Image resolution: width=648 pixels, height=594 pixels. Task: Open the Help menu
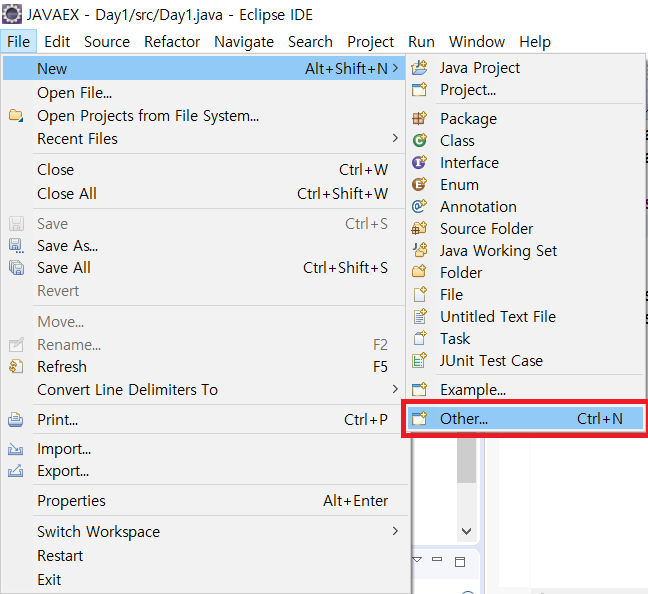pyautogui.click(x=535, y=42)
